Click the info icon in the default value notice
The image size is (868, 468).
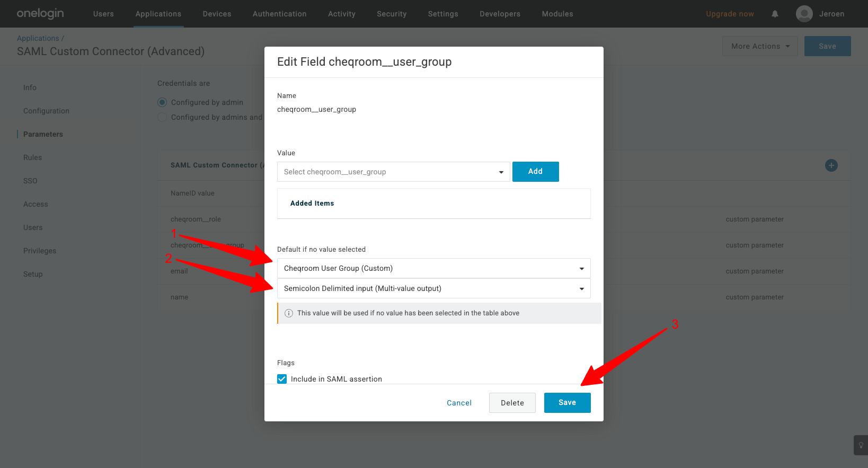click(289, 313)
